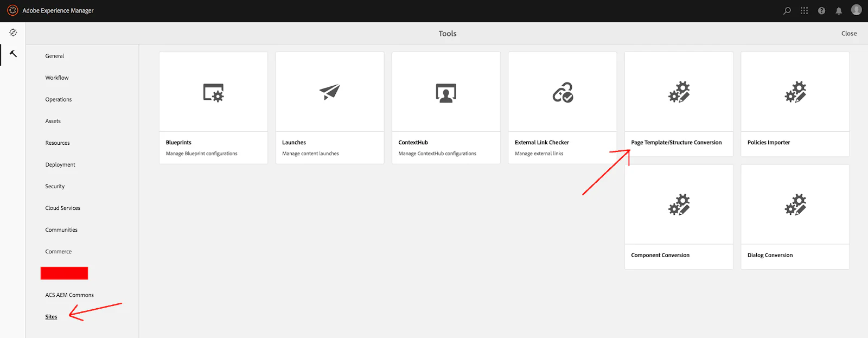
Task: Select Cloud Services in the sidebar
Action: 63,208
